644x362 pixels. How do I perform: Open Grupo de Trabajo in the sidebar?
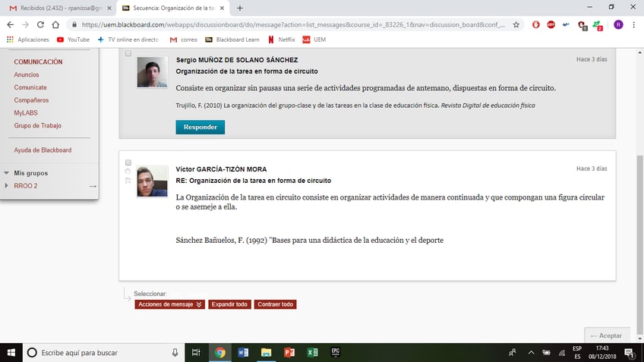point(37,125)
